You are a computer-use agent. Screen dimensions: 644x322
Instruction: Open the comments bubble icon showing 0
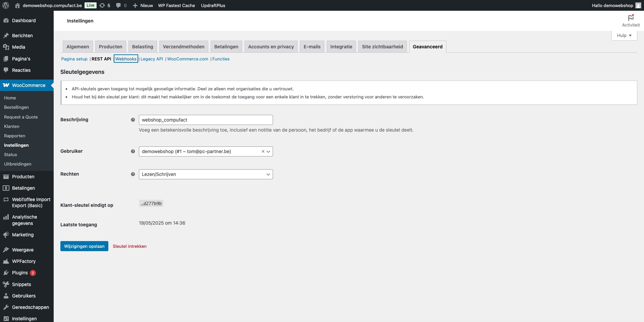point(118,5)
